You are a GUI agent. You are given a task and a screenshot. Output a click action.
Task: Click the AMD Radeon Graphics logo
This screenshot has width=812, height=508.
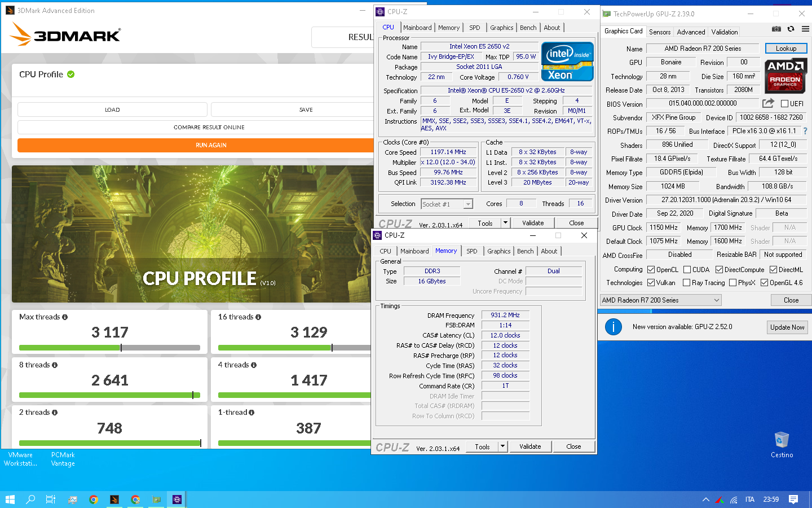click(x=785, y=76)
